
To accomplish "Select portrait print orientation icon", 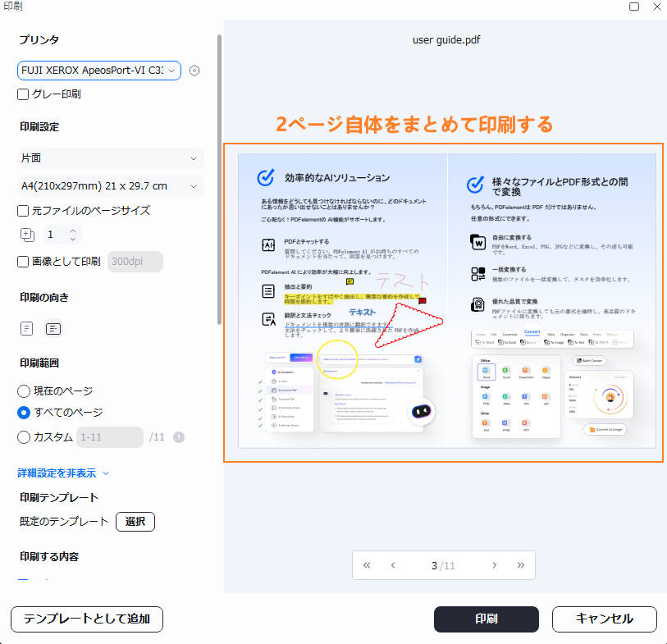I will (x=26, y=328).
